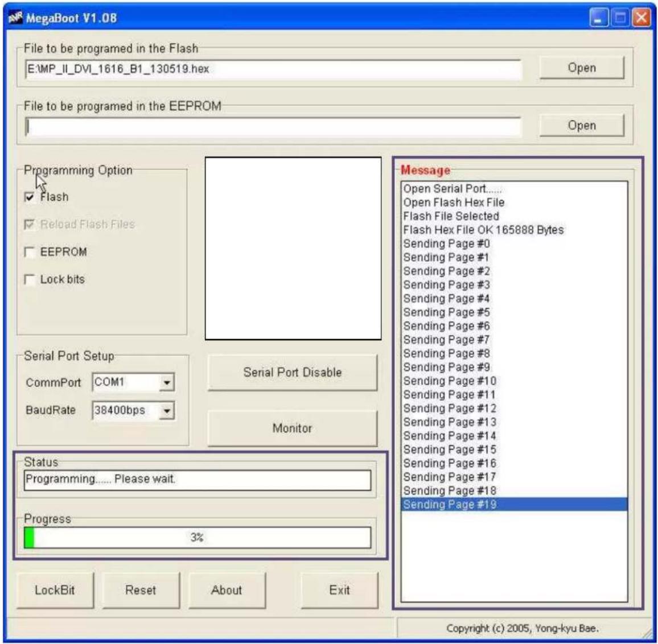Select 'Sending Page #4' message line

click(513, 299)
